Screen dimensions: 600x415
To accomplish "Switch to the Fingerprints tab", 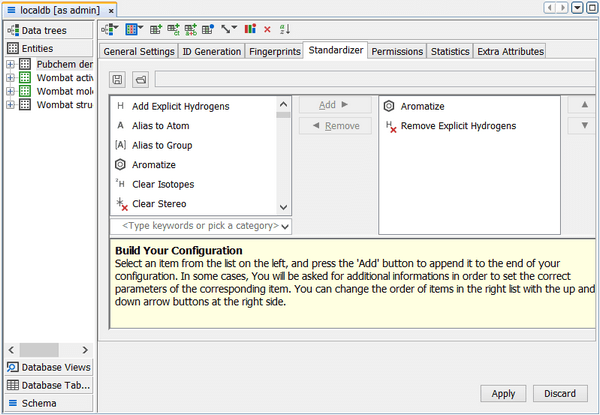I will click(274, 51).
